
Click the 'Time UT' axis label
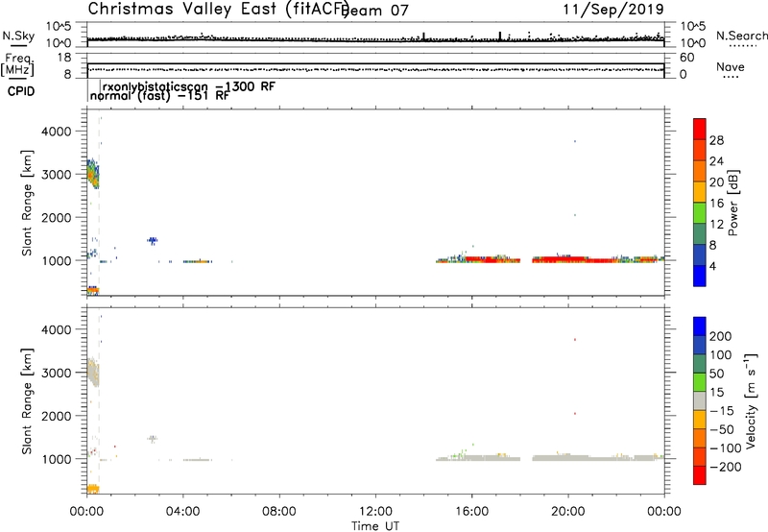tap(375, 526)
